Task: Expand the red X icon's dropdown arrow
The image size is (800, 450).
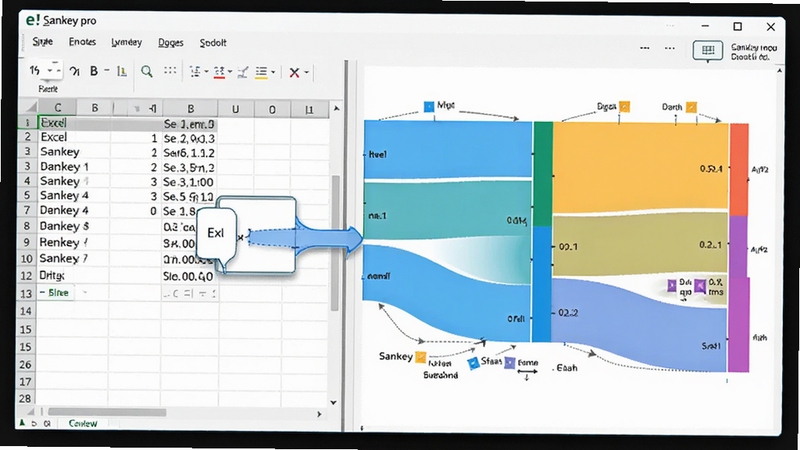Action: 306,72
